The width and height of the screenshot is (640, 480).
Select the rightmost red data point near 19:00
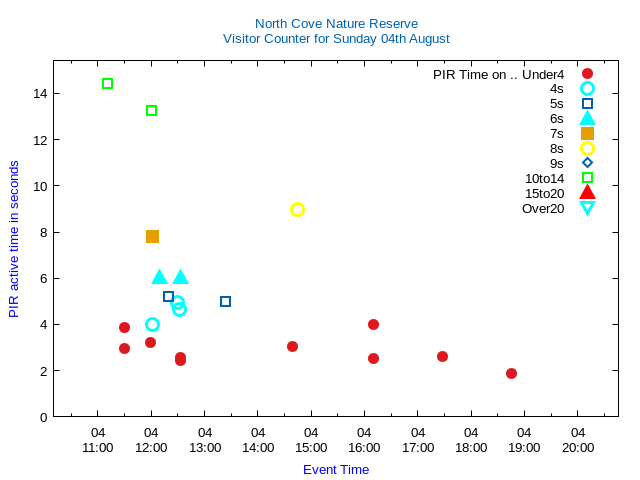pyautogui.click(x=511, y=374)
